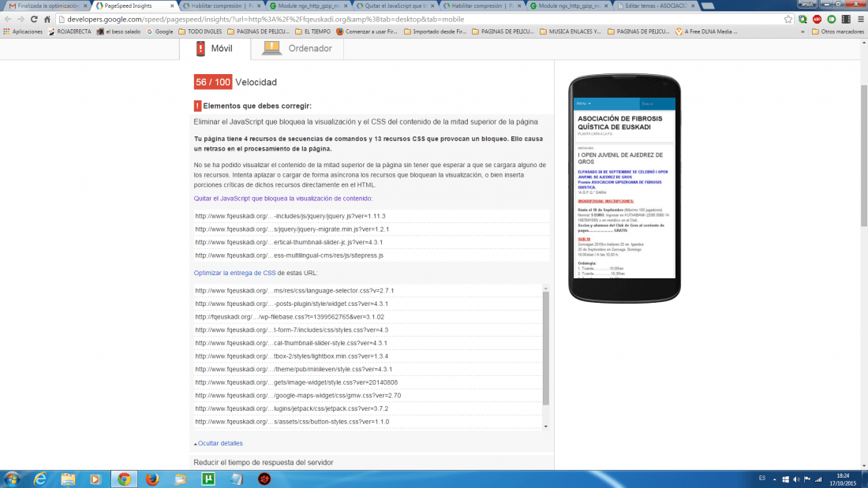Collapse details with 'Ocultar detalles'

(x=219, y=443)
